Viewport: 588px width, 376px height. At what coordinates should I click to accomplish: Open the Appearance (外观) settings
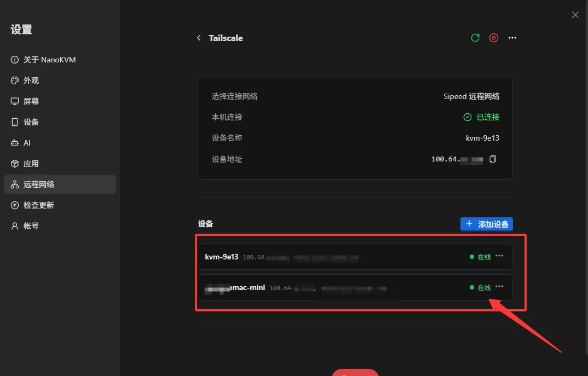(x=60, y=80)
